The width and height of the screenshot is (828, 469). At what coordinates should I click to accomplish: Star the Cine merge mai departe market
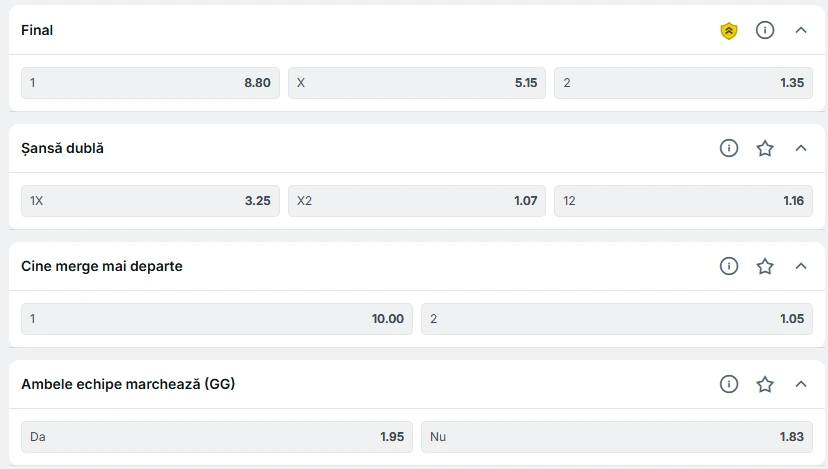coord(765,266)
